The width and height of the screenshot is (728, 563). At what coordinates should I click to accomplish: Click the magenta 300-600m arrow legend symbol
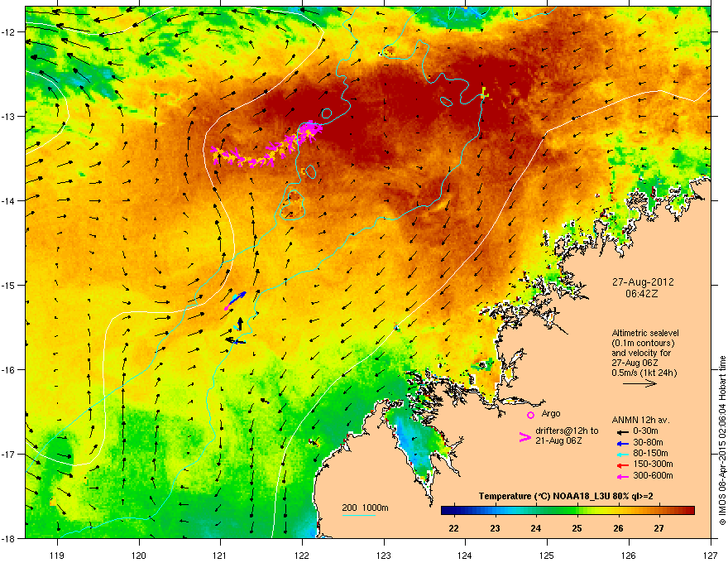click(x=623, y=476)
